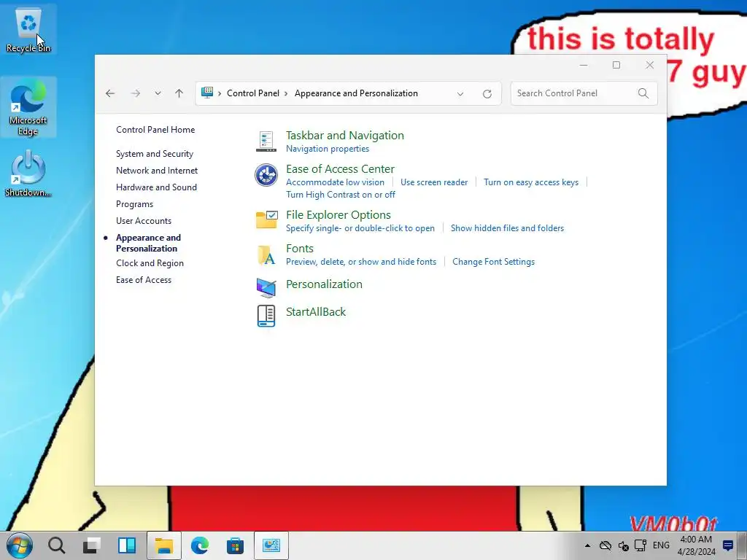Open Clock and Region category
This screenshot has width=747, height=560.
pos(150,262)
